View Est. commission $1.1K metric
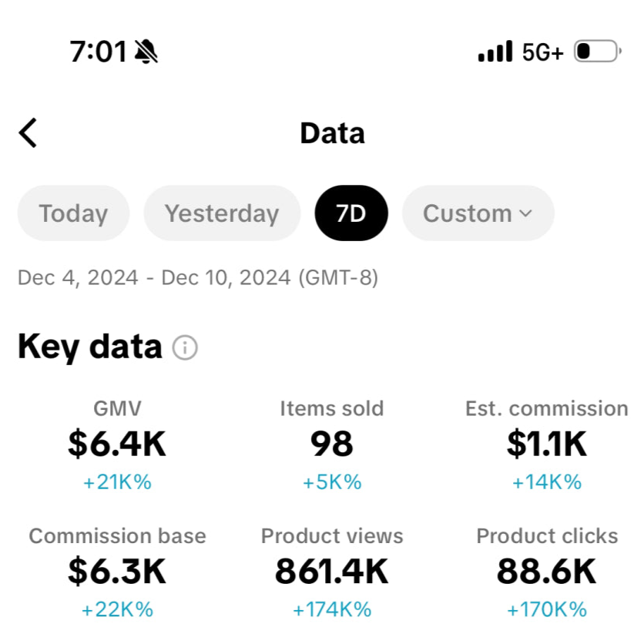Viewport: 644px width, 644px height. pos(547,445)
